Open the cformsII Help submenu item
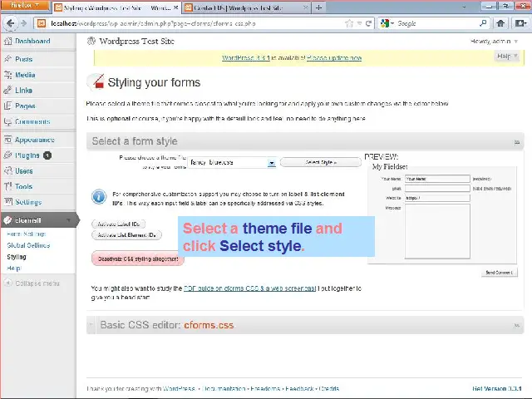This screenshot has width=532, height=399. click(x=13, y=268)
